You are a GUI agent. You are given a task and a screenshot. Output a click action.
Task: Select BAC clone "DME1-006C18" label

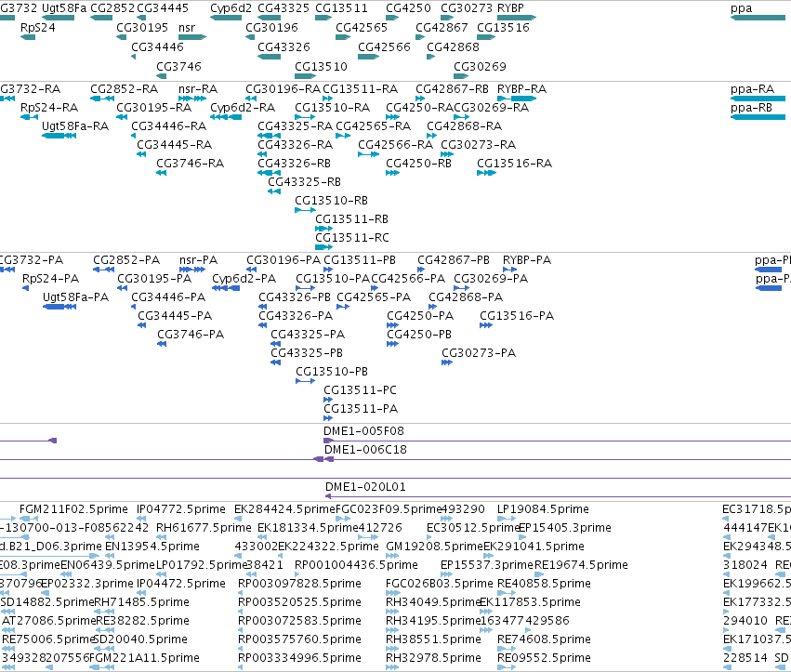(x=365, y=450)
